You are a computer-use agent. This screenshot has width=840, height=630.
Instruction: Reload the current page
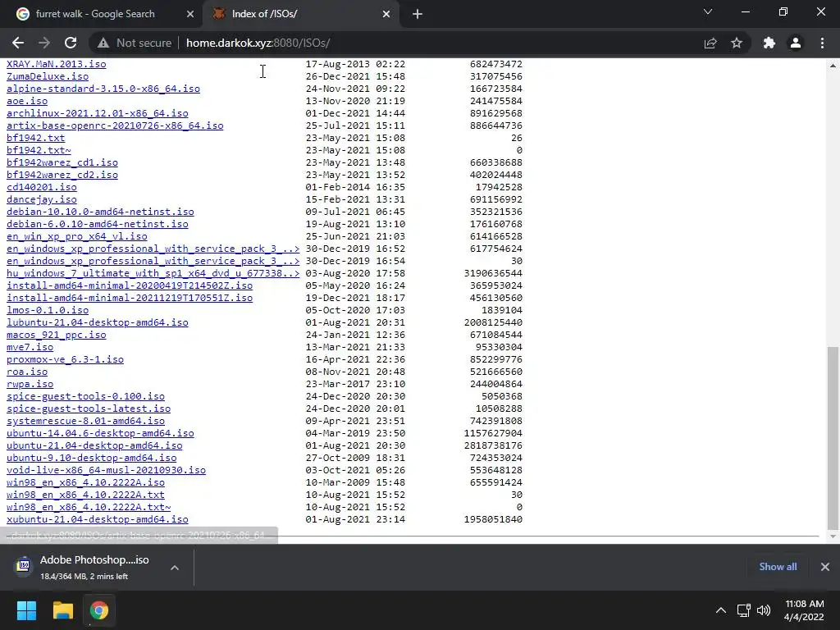pyautogui.click(x=71, y=43)
